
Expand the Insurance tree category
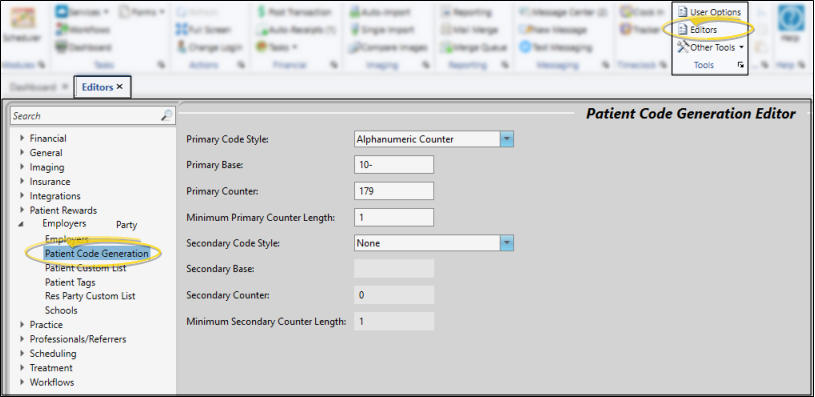click(22, 181)
